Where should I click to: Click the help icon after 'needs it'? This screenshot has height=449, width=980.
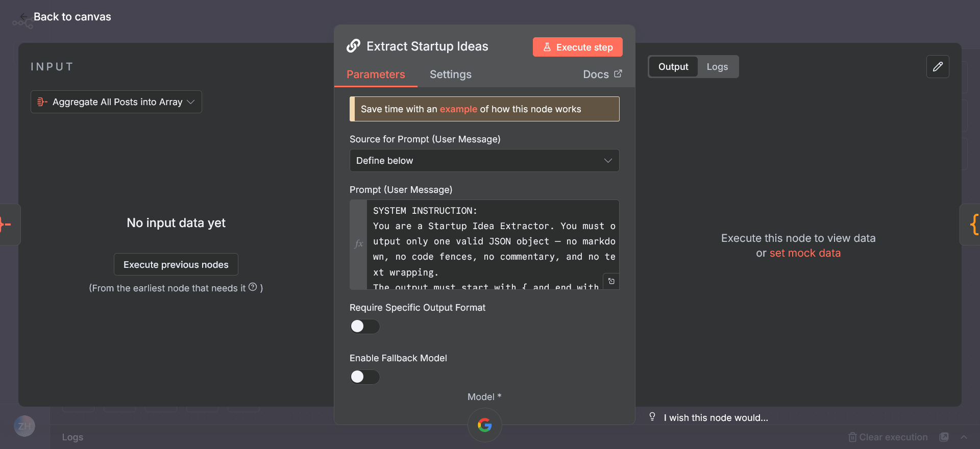tap(253, 287)
